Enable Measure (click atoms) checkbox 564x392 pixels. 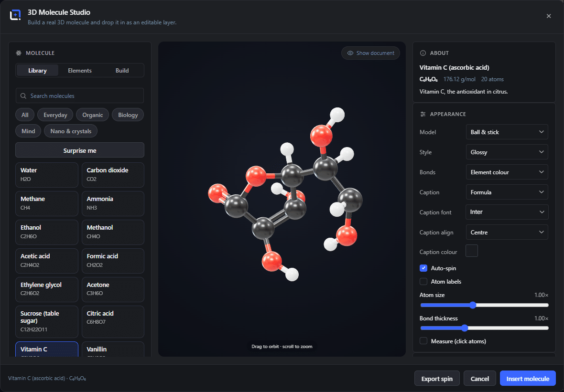(x=423, y=341)
